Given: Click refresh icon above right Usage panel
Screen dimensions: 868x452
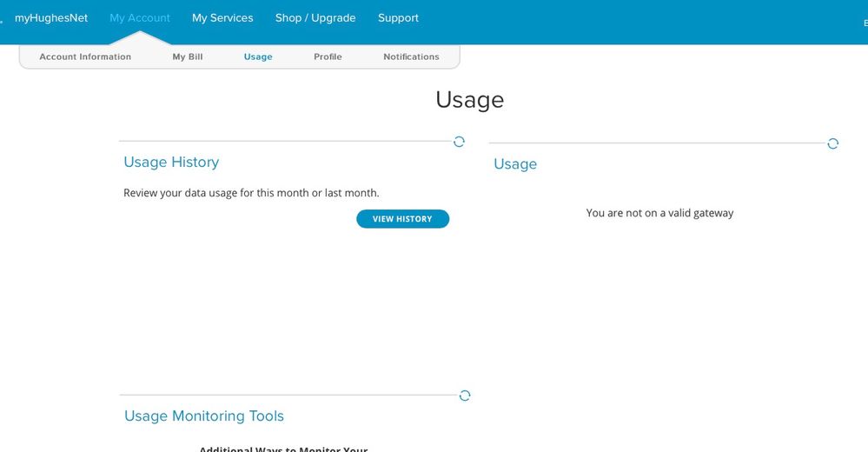Looking at the screenshot, I should coord(832,143).
